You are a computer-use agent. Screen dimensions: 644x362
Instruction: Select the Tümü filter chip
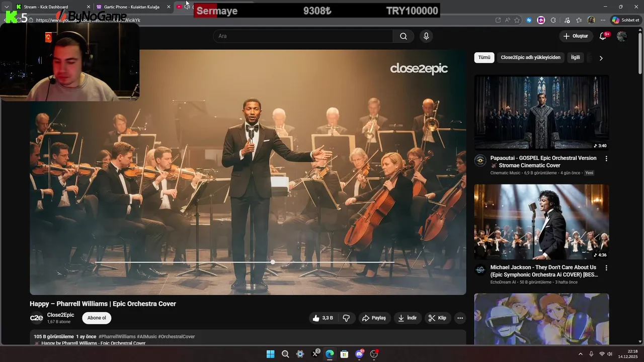click(484, 57)
